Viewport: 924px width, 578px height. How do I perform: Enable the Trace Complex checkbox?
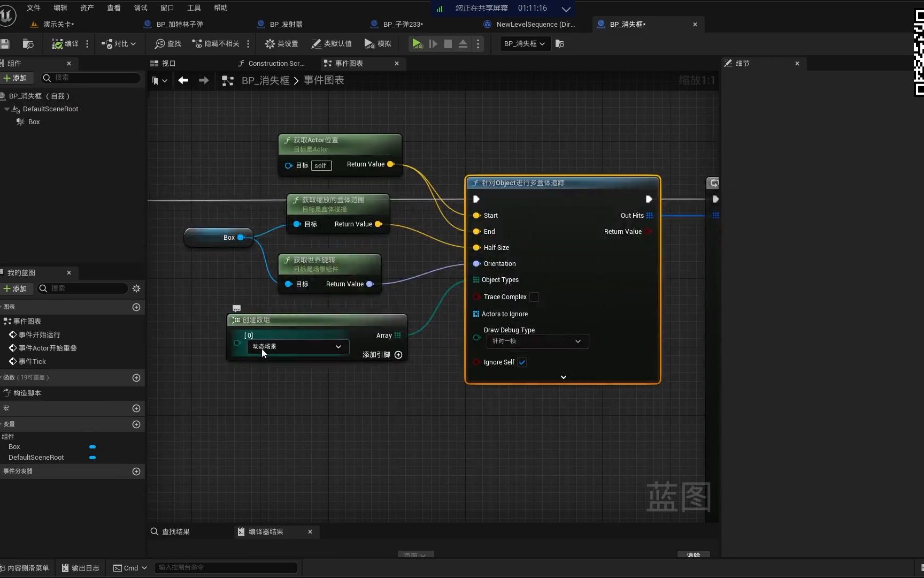point(534,297)
